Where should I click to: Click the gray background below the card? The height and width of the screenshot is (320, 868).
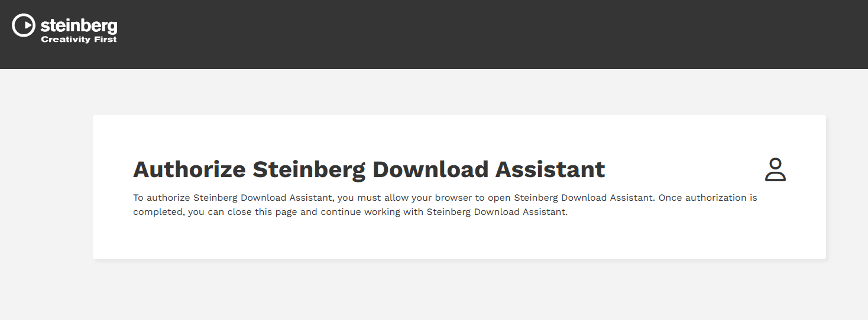pyautogui.click(x=459, y=290)
